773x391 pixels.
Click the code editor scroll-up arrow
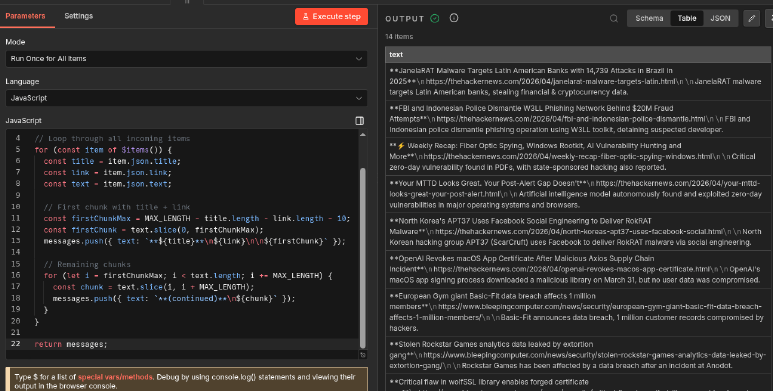point(363,135)
